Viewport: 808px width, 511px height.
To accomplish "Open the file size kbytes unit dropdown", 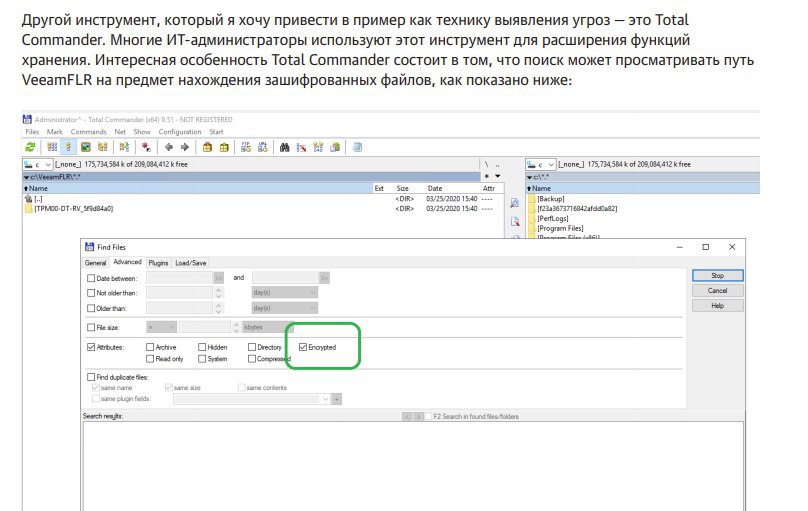I will (268, 327).
